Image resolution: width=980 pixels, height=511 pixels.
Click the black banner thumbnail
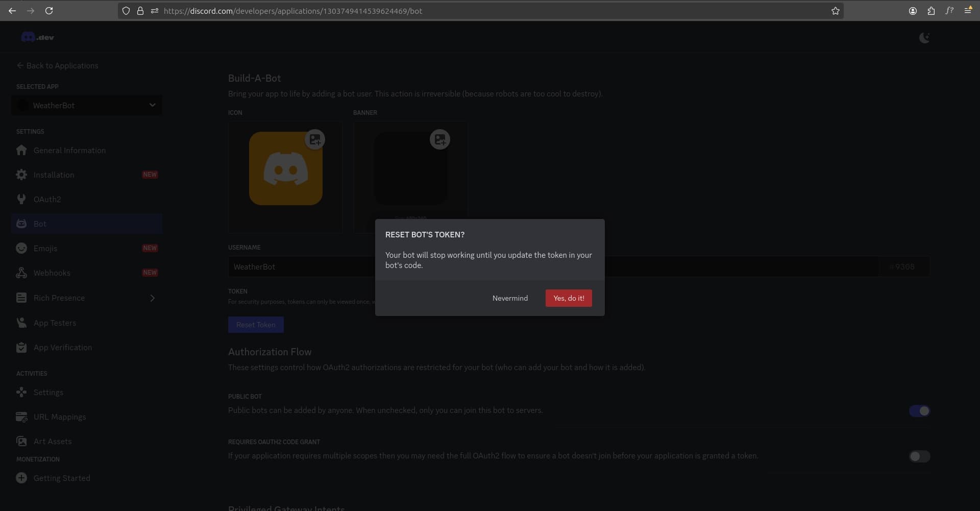point(410,168)
